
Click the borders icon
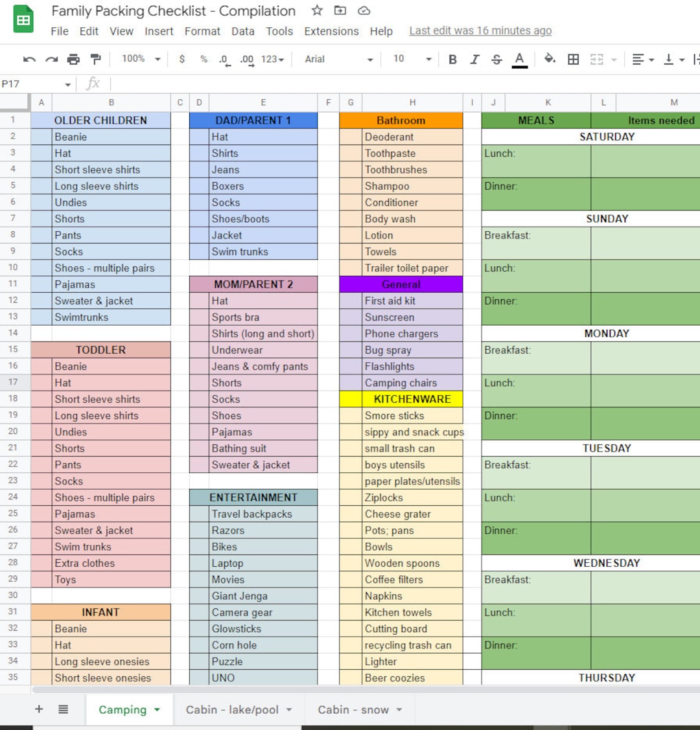(573, 59)
